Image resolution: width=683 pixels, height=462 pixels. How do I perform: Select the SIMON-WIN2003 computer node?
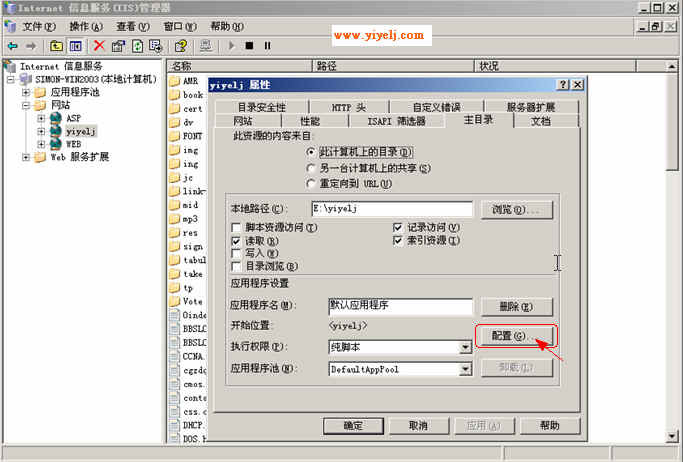tap(95, 79)
